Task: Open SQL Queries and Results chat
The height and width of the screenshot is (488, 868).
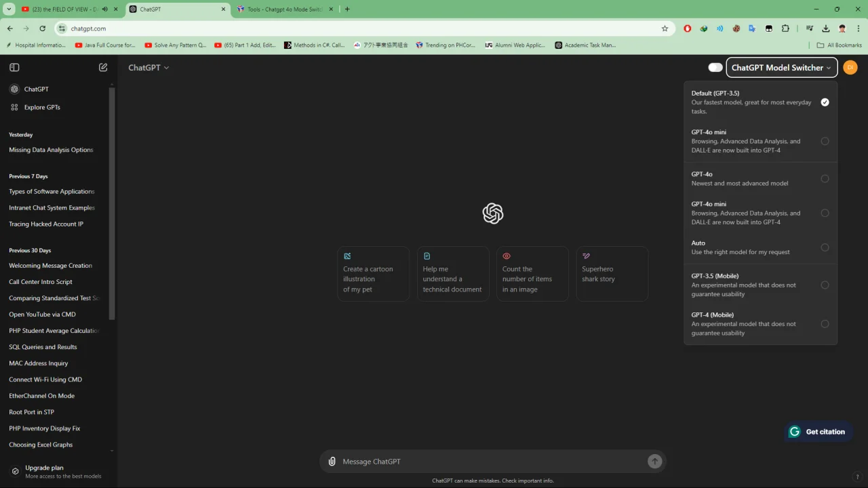Action: pyautogui.click(x=43, y=347)
